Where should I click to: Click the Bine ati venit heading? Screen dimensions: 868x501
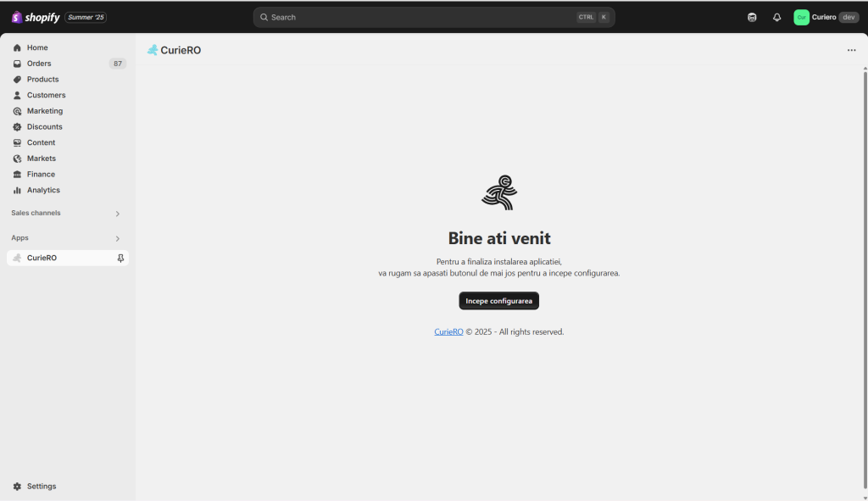click(x=499, y=238)
